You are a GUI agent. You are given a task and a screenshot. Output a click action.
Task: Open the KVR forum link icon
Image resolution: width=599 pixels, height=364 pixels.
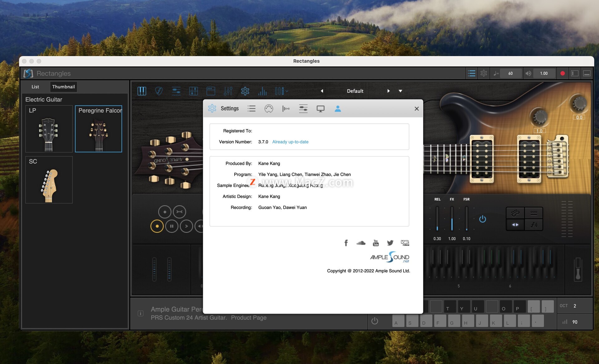tap(405, 243)
